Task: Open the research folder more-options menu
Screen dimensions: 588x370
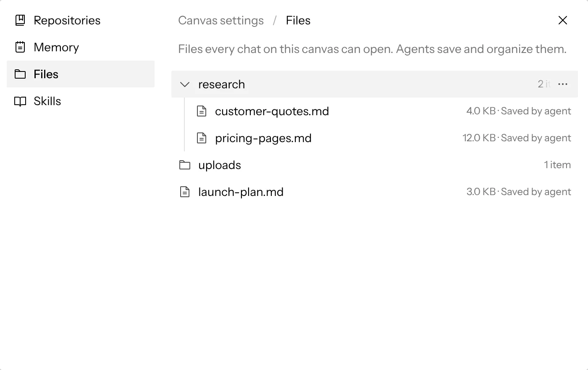Action: (563, 84)
